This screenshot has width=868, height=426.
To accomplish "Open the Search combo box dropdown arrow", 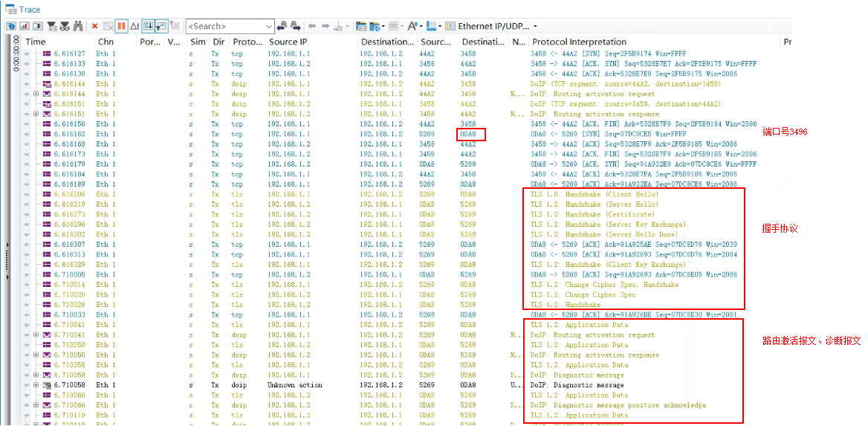I will coord(268,26).
